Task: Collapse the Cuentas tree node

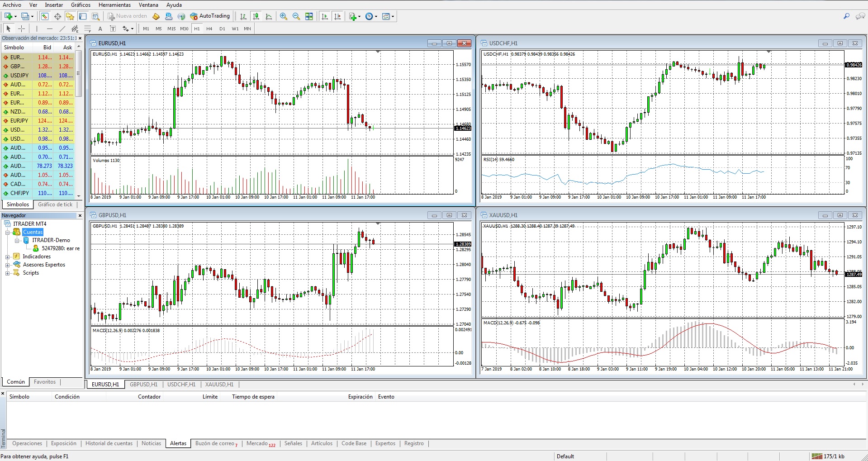Action: 7,232
